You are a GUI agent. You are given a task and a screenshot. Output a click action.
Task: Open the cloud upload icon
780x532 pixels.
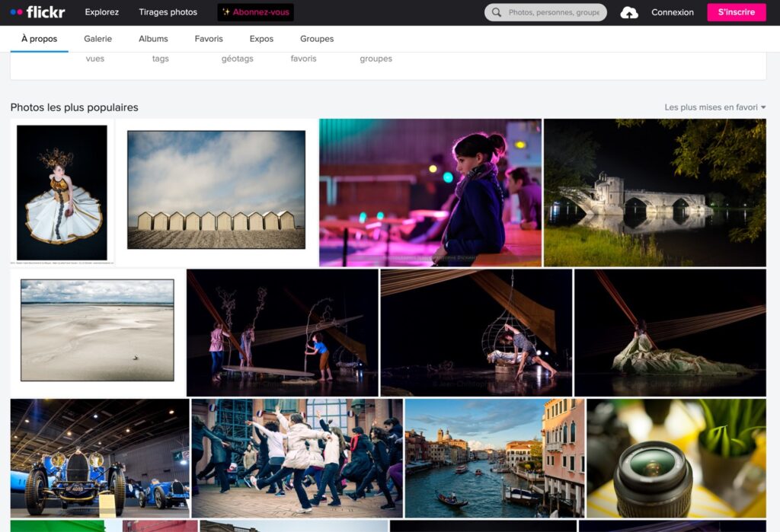tap(629, 11)
